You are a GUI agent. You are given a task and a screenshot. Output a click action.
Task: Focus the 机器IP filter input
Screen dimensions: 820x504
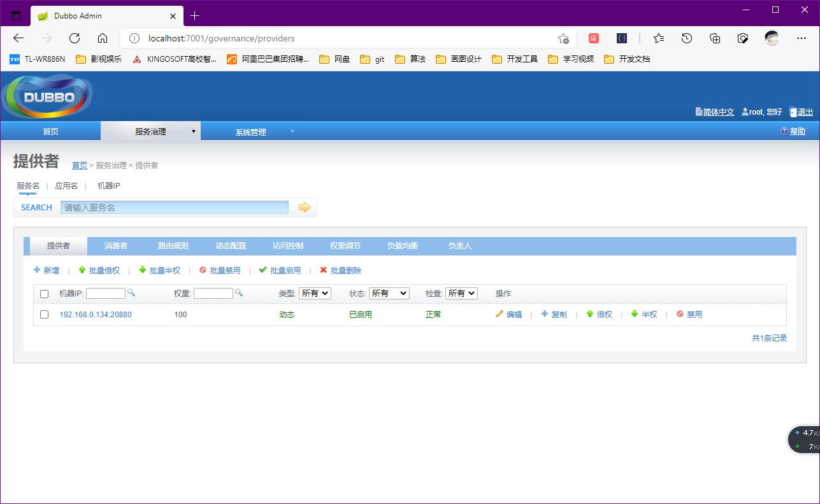106,293
